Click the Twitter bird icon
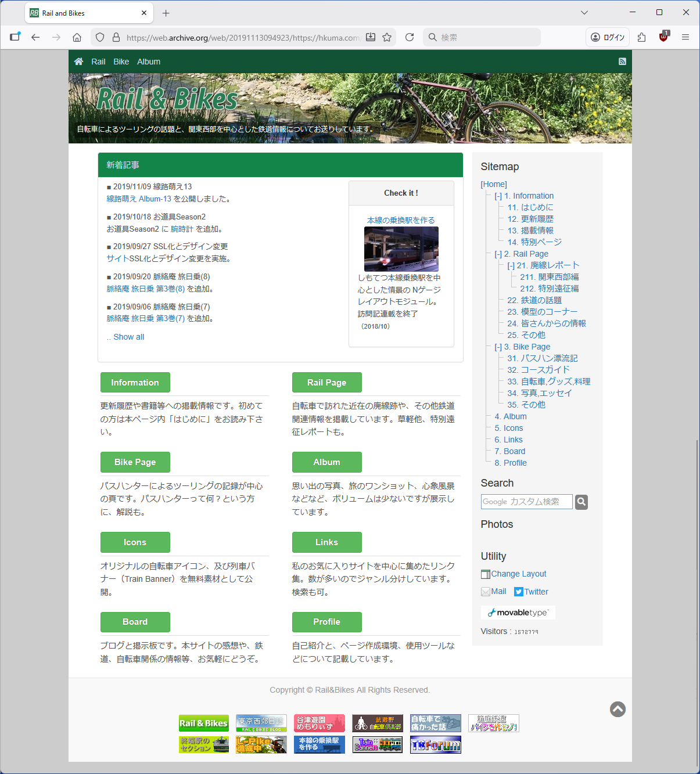This screenshot has width=700, height=774. point(518,592)
